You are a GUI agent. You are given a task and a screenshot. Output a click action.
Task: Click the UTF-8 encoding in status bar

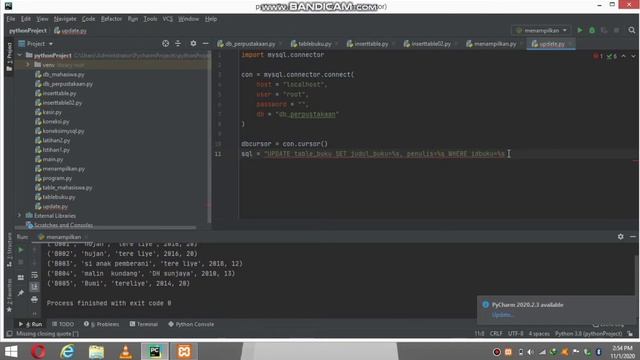516,333
